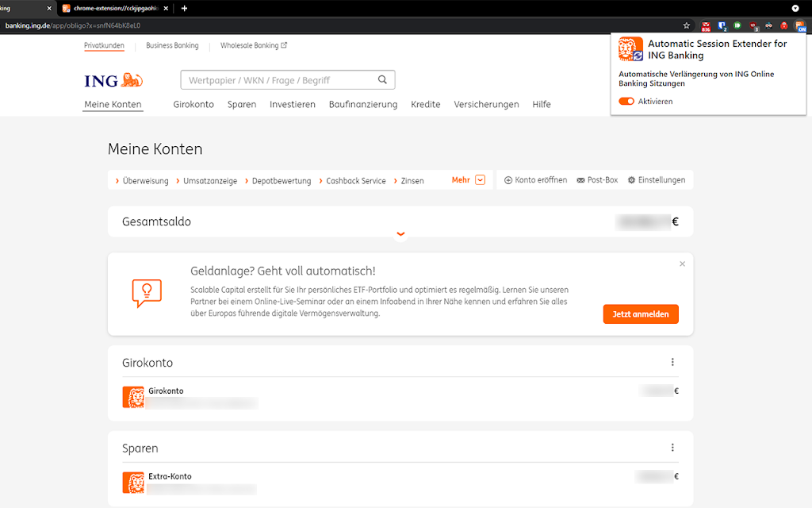This screenshot has height=508, width=812.
Task: Open the uBlock Origin extension icon
Action: click(753, 26)
